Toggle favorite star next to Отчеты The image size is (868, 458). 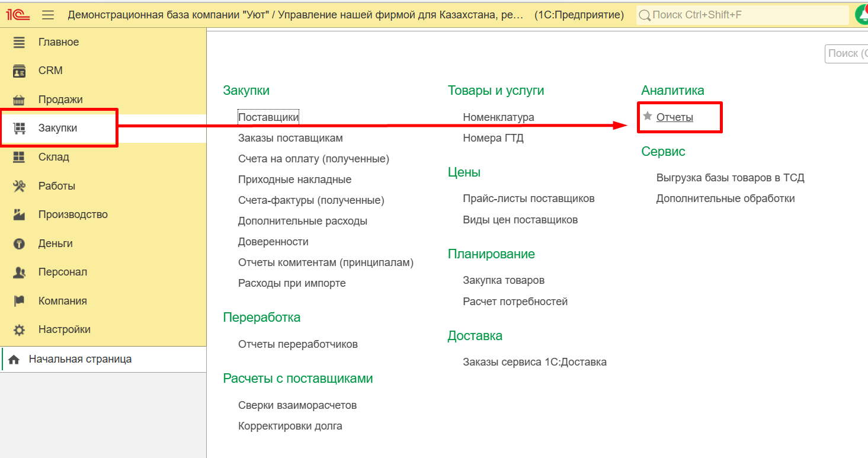tap(648, 117)
